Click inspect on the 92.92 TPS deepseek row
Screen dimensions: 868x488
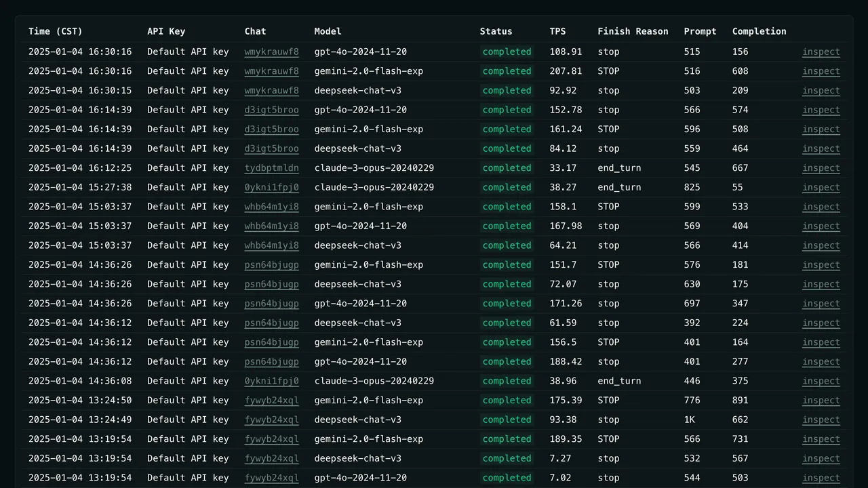point(821,90)
